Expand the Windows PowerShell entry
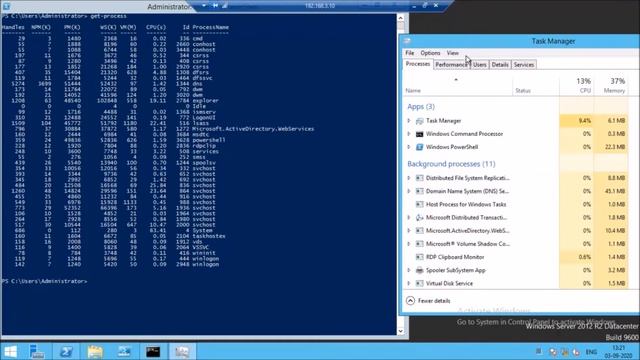The width and height of the screenshot is (640, 360). 409,147
